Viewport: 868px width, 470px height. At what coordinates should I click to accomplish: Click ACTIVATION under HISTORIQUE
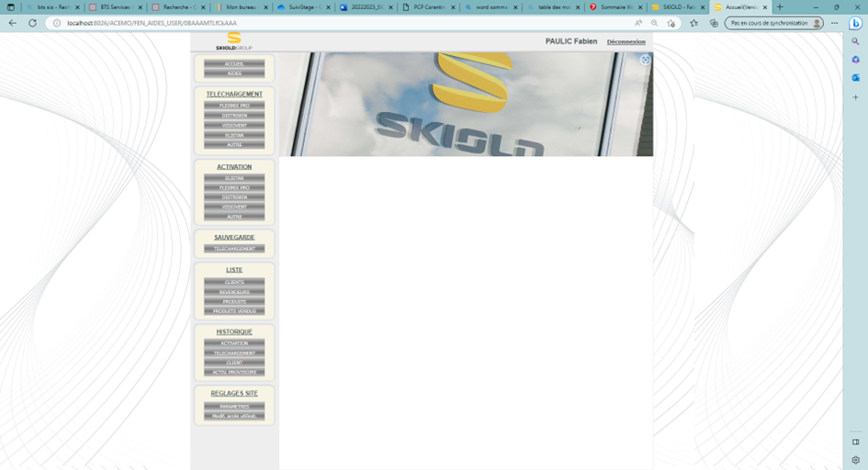pos(234,343)
